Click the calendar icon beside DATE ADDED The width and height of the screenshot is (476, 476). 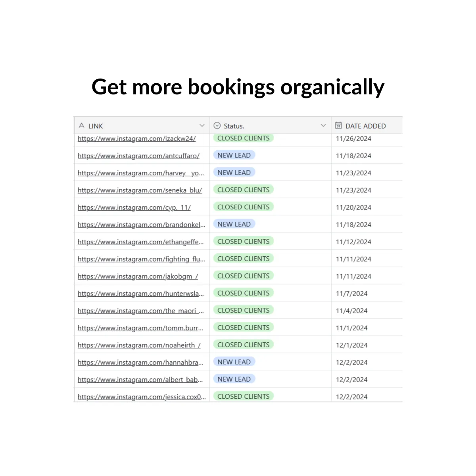pyautogui.click(x=338, y=126)
